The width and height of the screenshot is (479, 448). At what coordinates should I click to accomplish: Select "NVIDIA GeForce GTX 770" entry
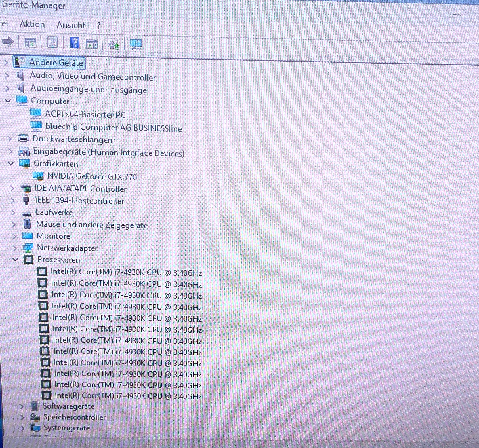(92, 176)
